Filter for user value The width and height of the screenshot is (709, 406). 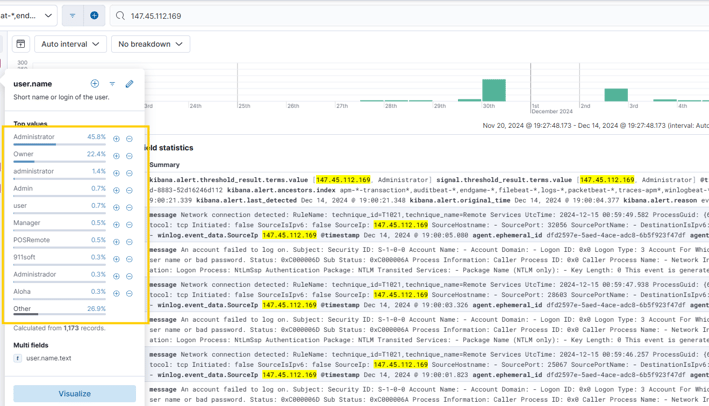click(116, 208)
